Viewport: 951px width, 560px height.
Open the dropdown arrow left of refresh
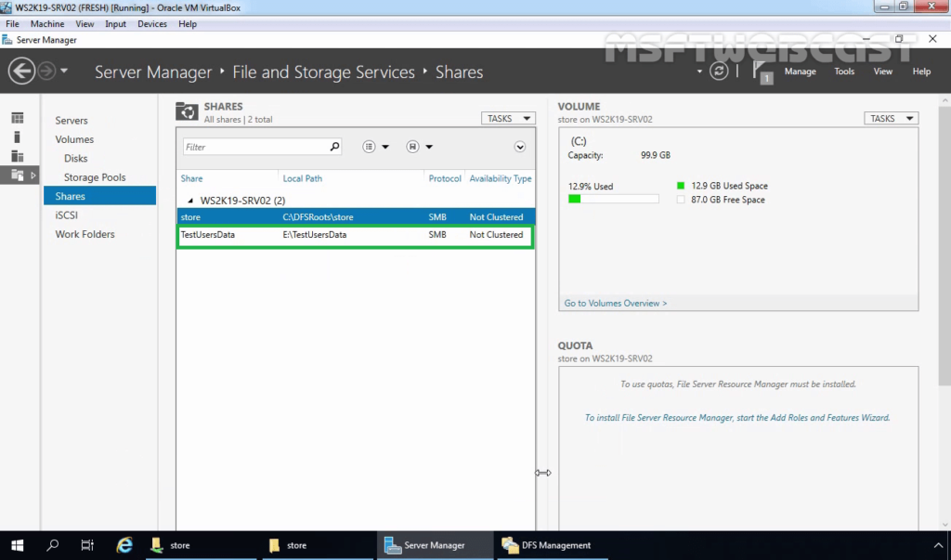click(699, 72)
